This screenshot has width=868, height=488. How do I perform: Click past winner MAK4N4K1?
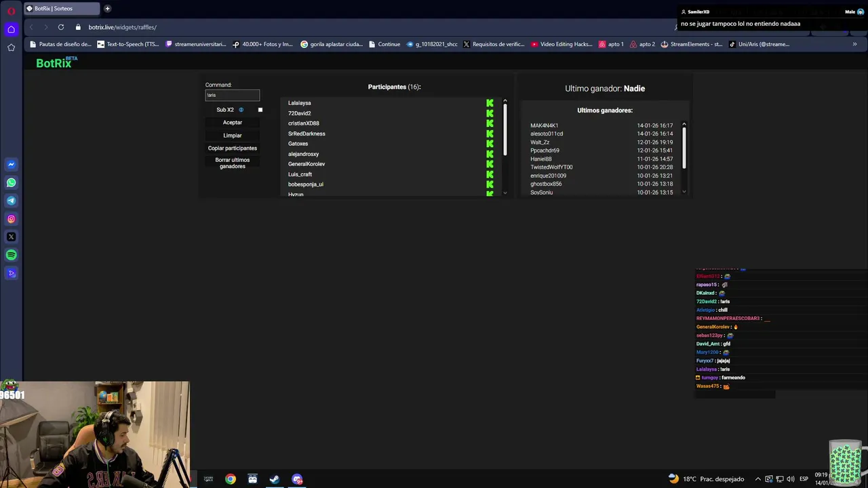(544, 125)
